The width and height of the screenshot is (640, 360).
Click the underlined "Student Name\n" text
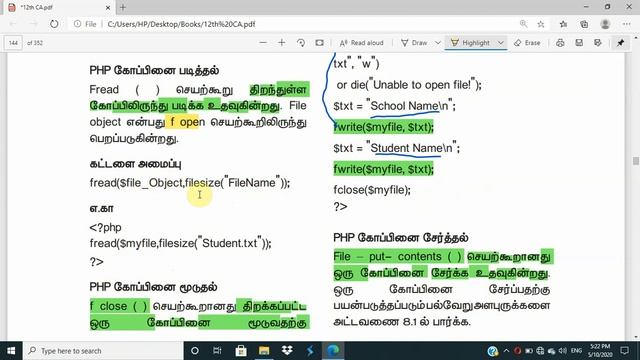click(411, 148)
